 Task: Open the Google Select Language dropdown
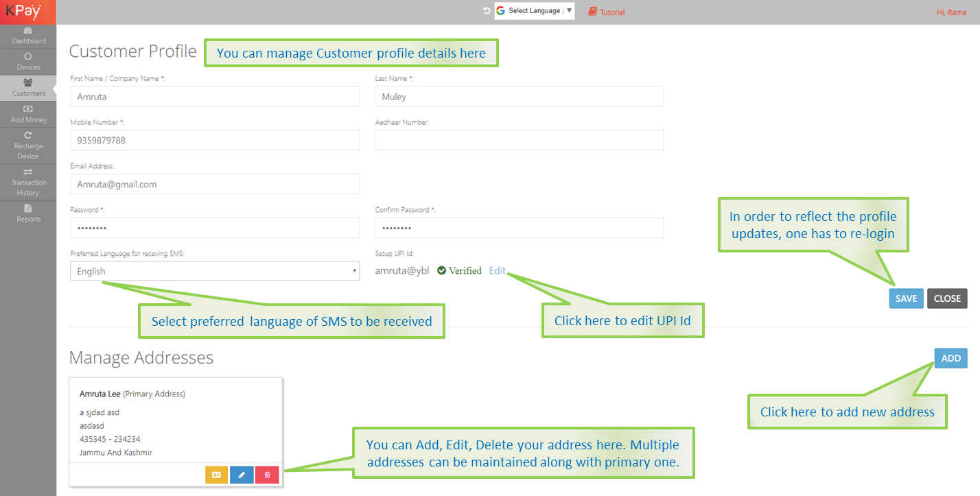click(534, 11)
